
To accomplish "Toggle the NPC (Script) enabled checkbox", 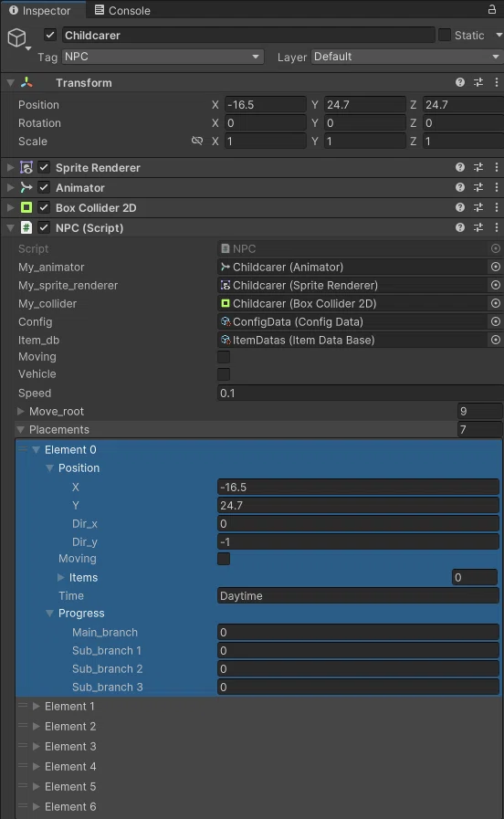I will pos(44,227).
